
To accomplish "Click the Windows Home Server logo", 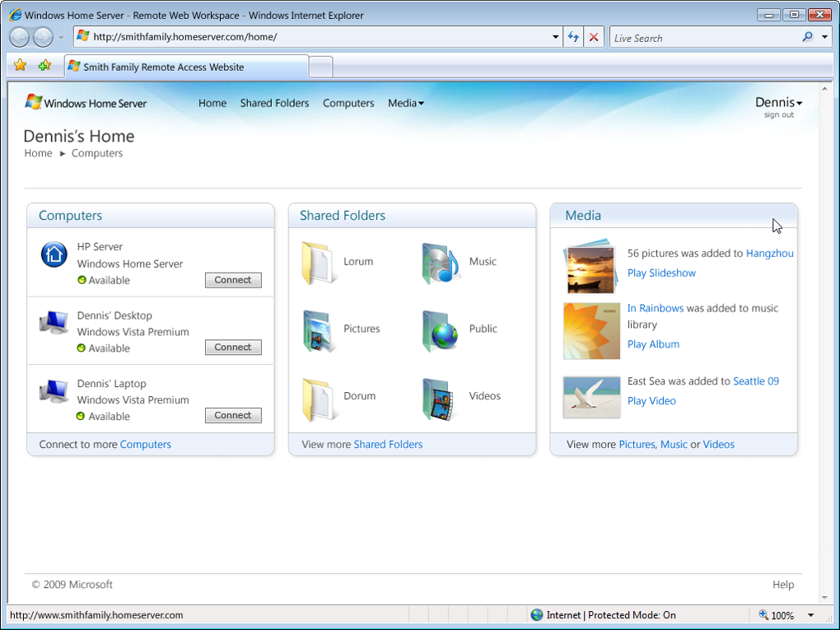I will pos(86,102).
